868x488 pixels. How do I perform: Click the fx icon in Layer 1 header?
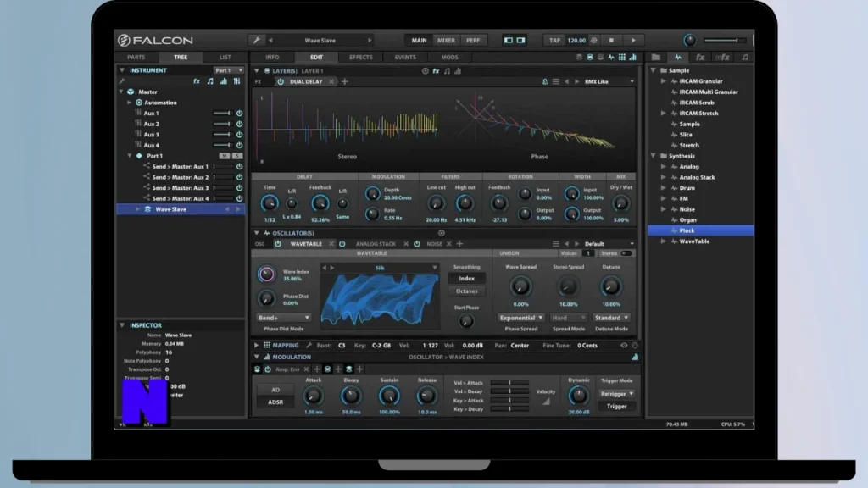(437, 71)
